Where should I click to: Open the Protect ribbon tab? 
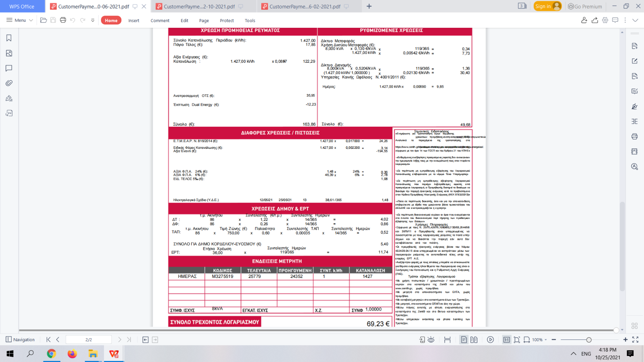[x=227, y=21]
